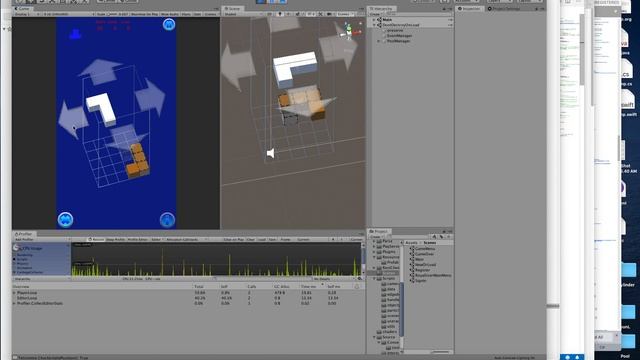640x360 pixels.
Task: Click the round blue button at the game view's top right
Action: pyautogui.click(x=169, y=24)
